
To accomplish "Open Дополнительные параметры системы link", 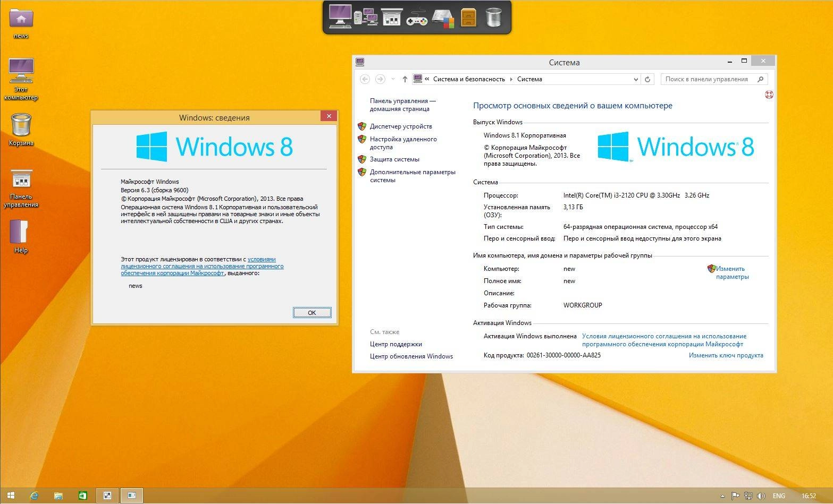I will 413,176.
